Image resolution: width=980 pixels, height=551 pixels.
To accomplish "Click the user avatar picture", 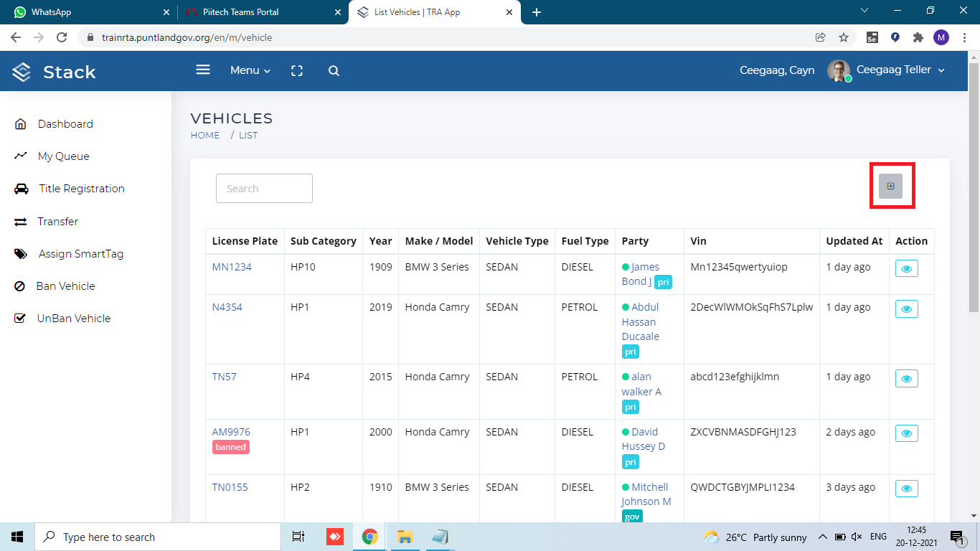I will (839, 70).
